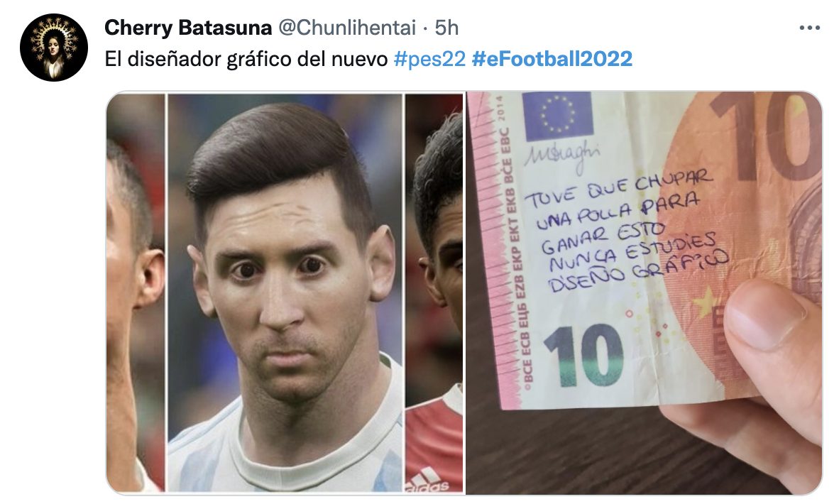Click the adidas logo on red jersey
The height and width of the screenshot is (504, 839).
point(427,480)
